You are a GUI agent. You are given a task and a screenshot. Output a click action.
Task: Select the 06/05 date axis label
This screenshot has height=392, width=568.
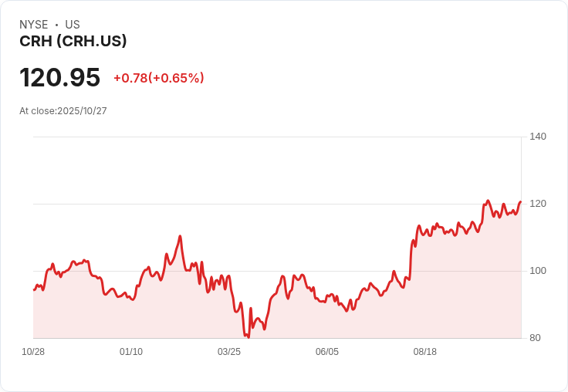click(x=327, y=352)
